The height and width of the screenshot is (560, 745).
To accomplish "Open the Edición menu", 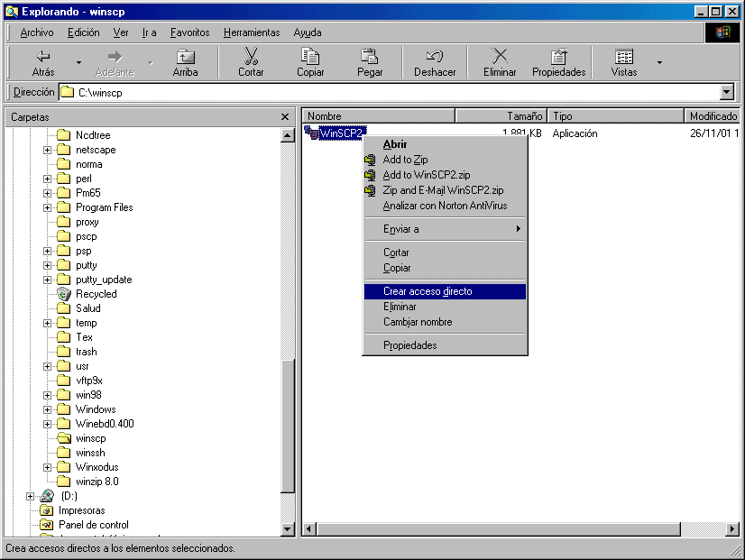I will click(x=84, y=32).
